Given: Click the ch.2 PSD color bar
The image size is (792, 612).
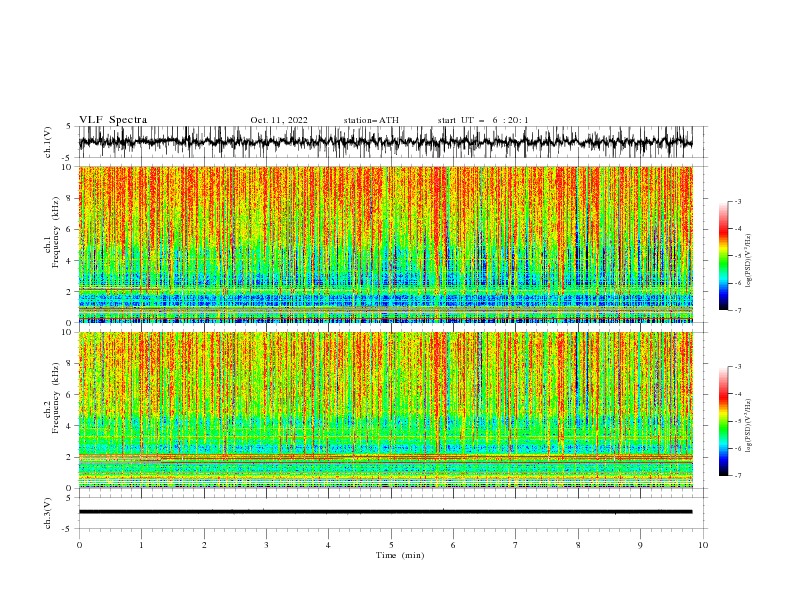Looking at the screenshot, I should coord(723,421).
